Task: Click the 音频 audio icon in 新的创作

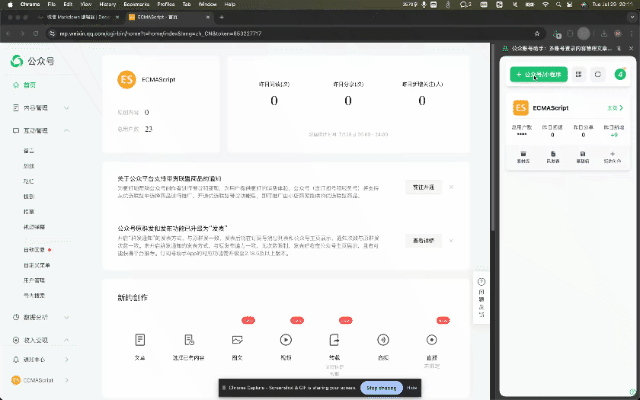Action: [x=383, y=340]
